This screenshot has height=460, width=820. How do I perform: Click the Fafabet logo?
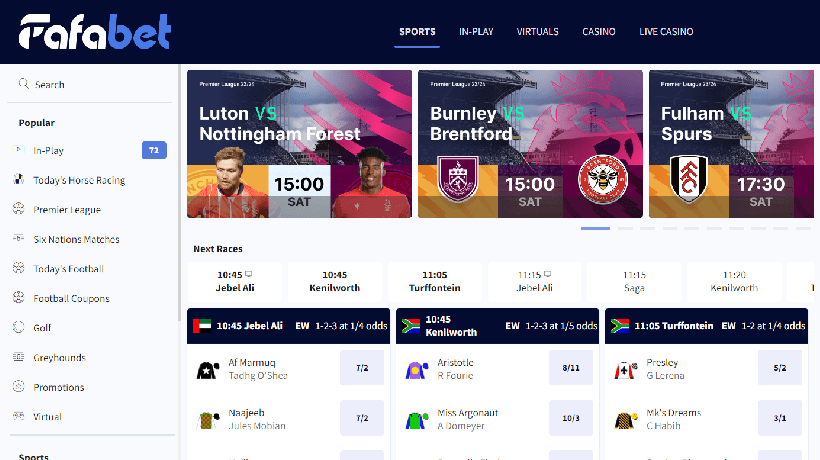(x=95, y=32)
